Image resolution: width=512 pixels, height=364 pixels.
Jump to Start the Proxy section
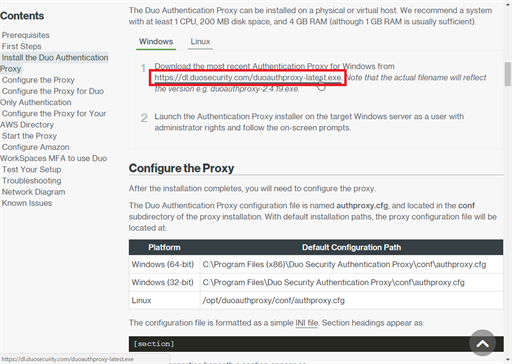pyautogui.click(x=29, y=136)
